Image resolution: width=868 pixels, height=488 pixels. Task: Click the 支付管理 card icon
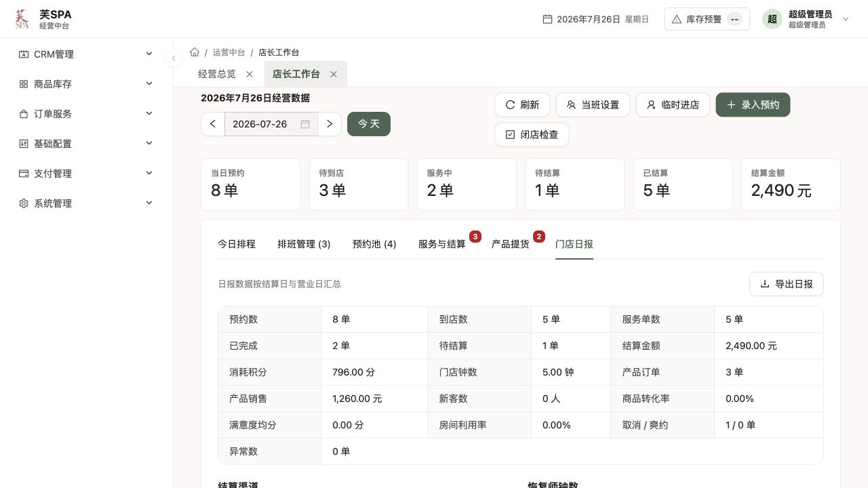click(24, 174)
